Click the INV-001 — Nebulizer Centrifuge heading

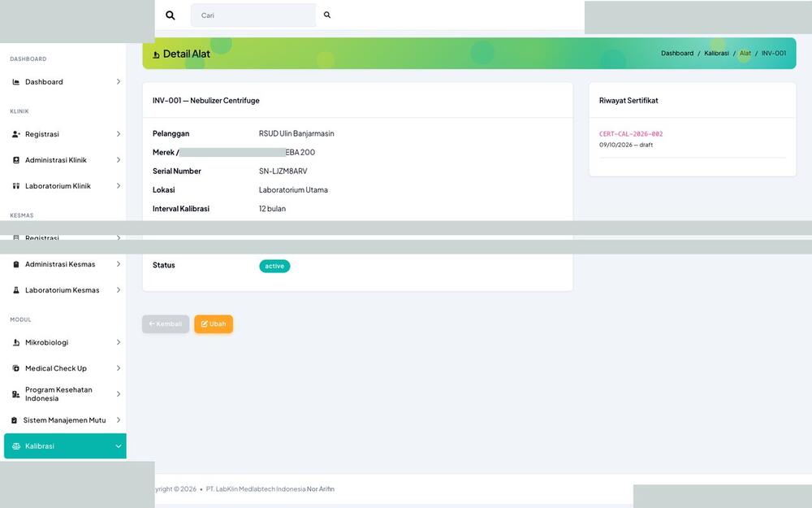[x=206, y=101]
